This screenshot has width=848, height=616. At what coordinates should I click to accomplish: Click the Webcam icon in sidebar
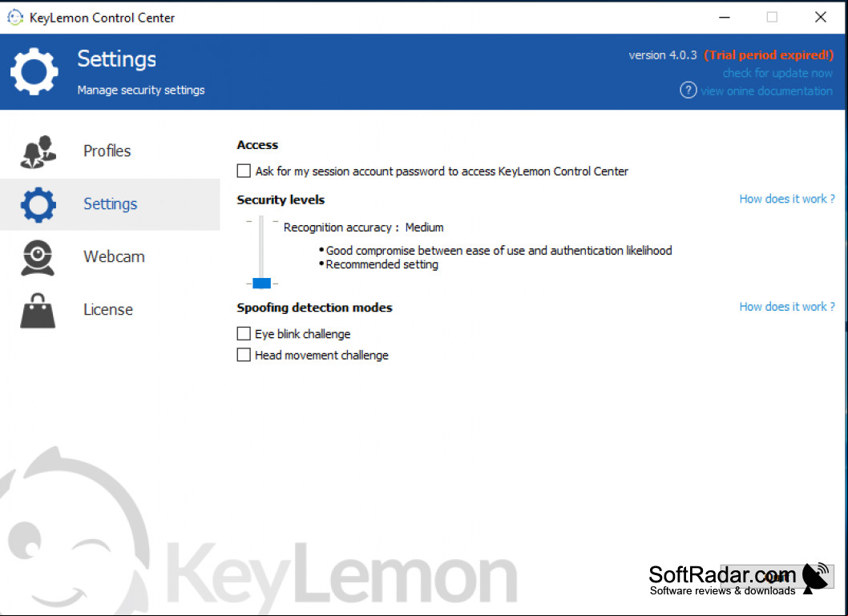tap(38, 258)
